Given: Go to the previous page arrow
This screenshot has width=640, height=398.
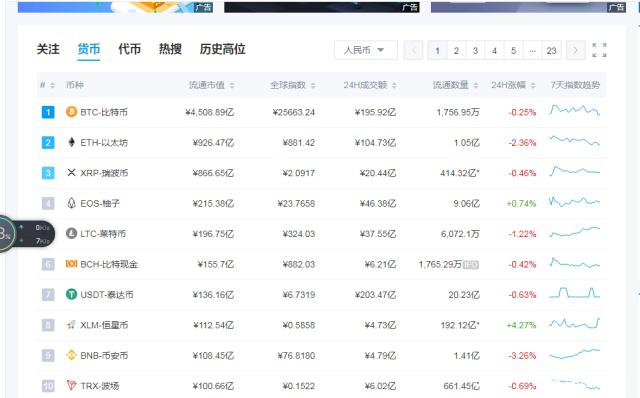Looking at the screenshot, I should point(413,51).
